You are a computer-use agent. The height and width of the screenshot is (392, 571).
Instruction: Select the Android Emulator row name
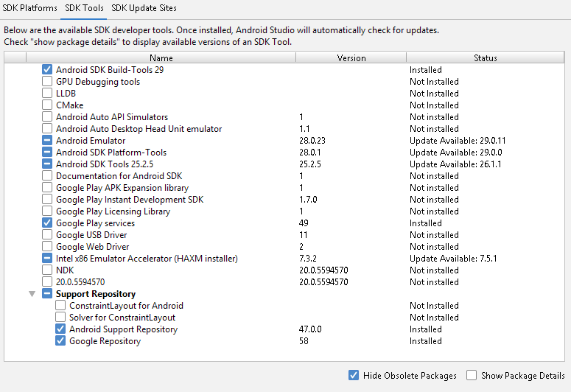[x=91, y=140]
